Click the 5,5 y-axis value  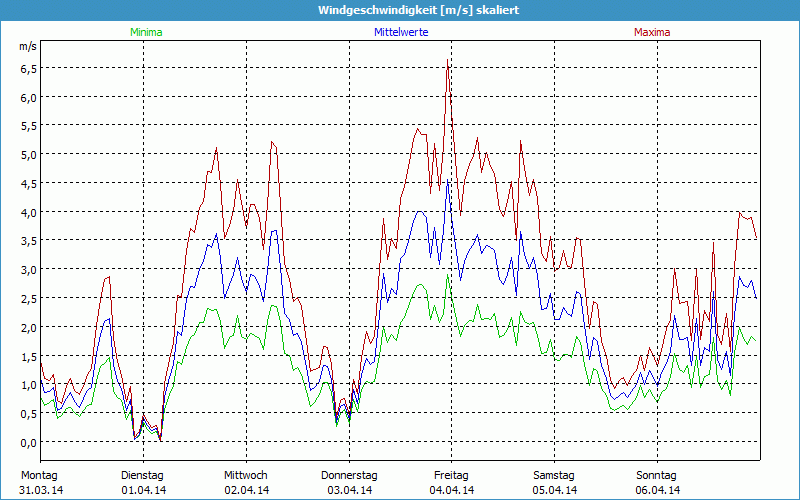(28, 126)
